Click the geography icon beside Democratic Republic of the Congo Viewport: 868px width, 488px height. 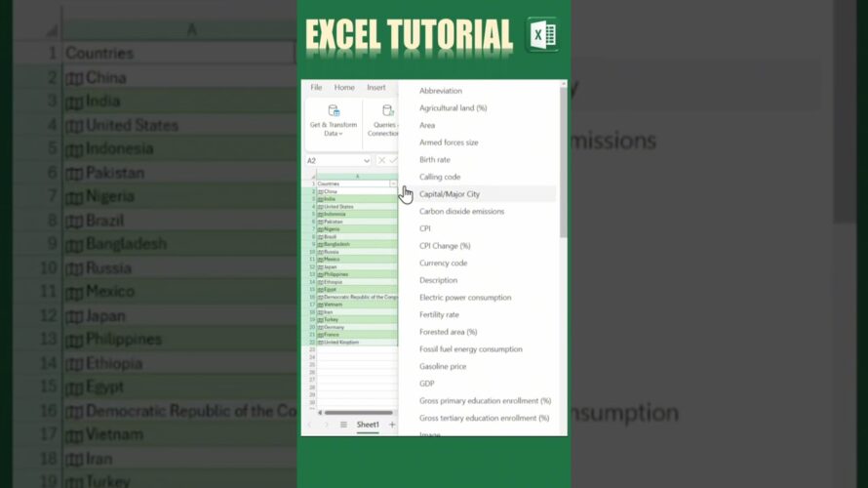321,297
